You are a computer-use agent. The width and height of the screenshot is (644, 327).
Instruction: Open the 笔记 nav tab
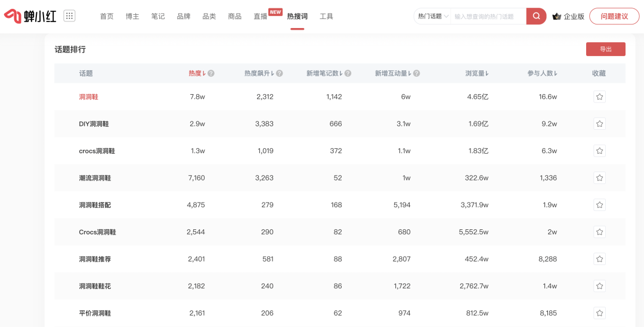click(x=157, y=17)
